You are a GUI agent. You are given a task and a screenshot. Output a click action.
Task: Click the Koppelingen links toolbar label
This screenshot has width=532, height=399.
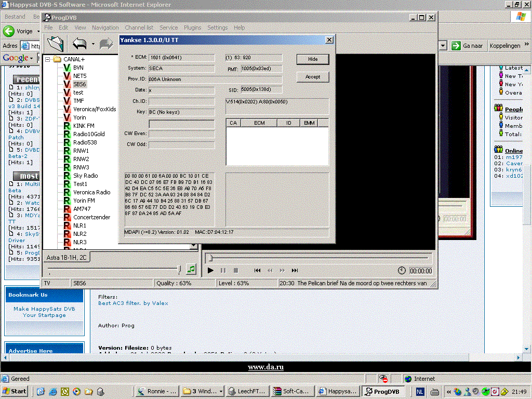[x=505, y=46]
